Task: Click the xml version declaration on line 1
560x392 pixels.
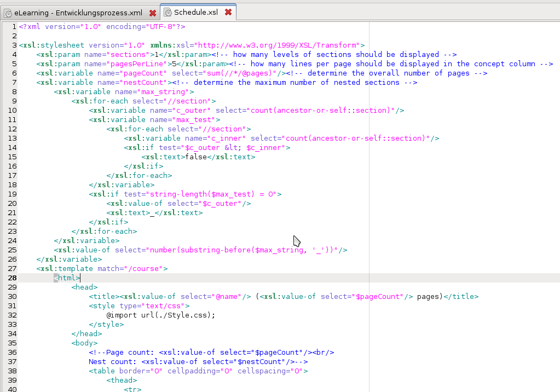Action: pyautogui.click(x=102, y=27)
